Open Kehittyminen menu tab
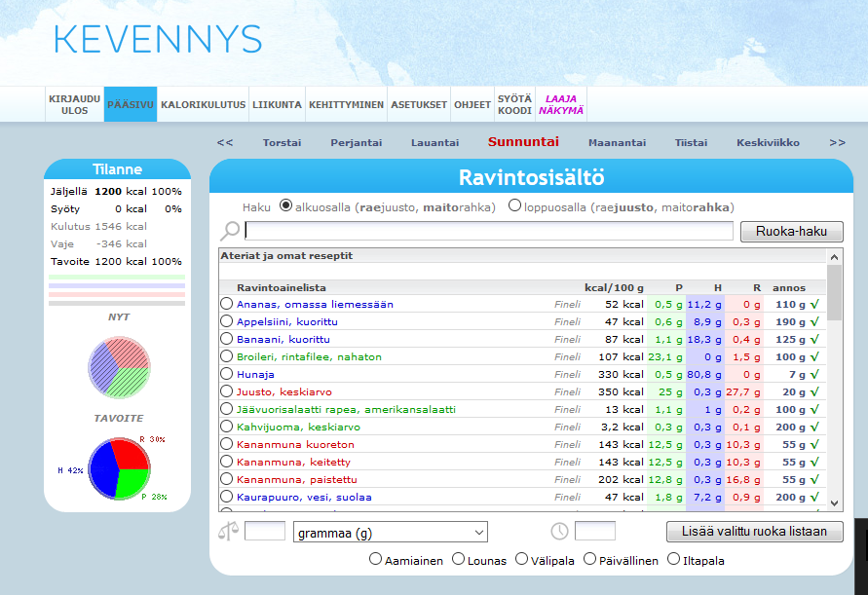Image resolution: width=868 pixels, height=595 pixels. point(346,104)
